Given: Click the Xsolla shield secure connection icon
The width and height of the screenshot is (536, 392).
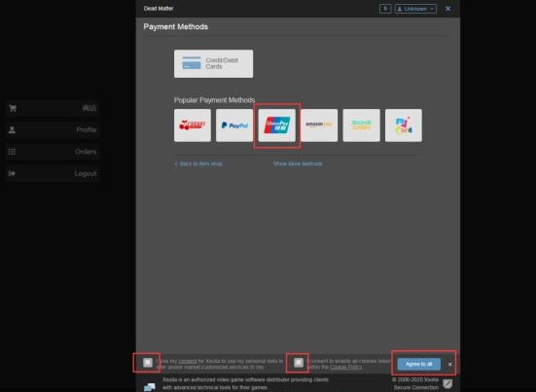Looking at the screenshot, I should (447, 383).
